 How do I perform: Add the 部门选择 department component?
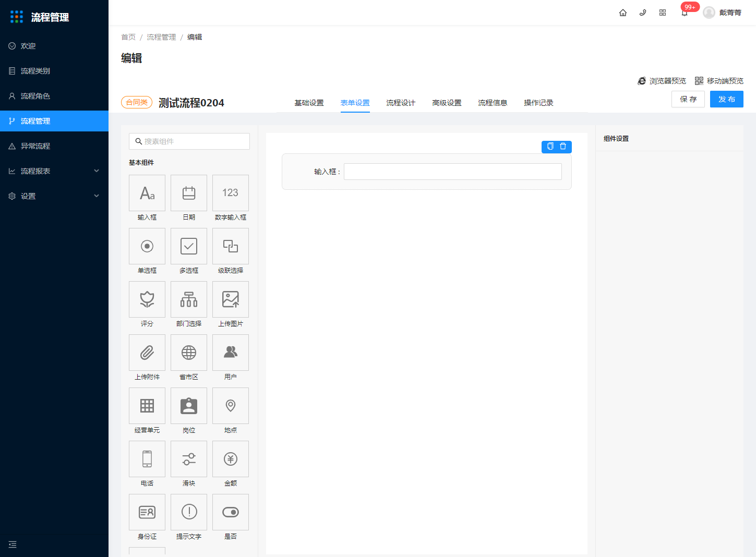189,299
